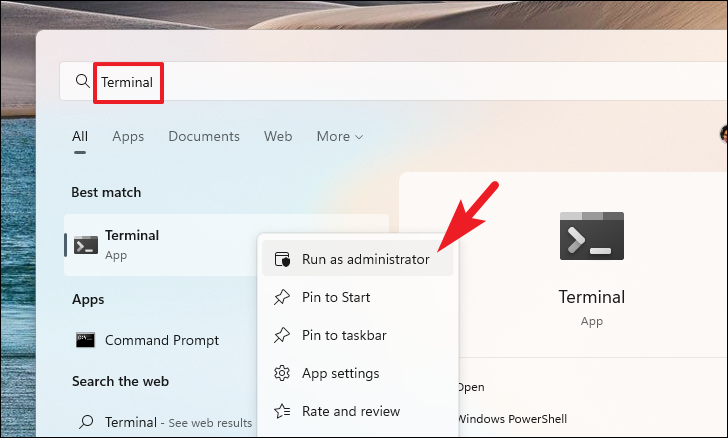This screenshot has height=438, width=728.
Task: Click the star icon beside Rate and review
Action: [x=282, y=411]
